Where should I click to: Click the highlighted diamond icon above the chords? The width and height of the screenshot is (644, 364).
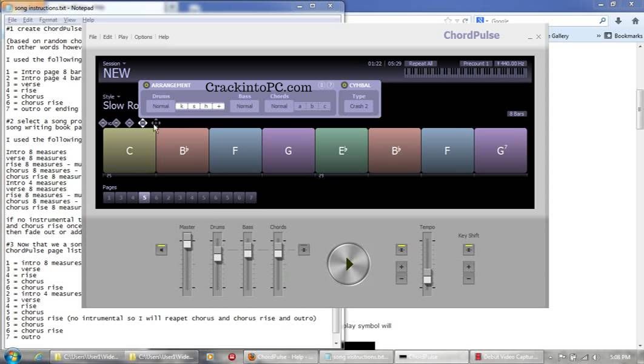143,123
